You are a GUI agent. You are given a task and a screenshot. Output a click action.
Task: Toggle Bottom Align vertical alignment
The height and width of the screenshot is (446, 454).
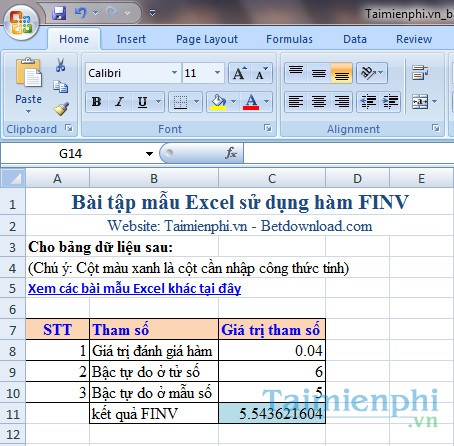(x=342, y=73)
